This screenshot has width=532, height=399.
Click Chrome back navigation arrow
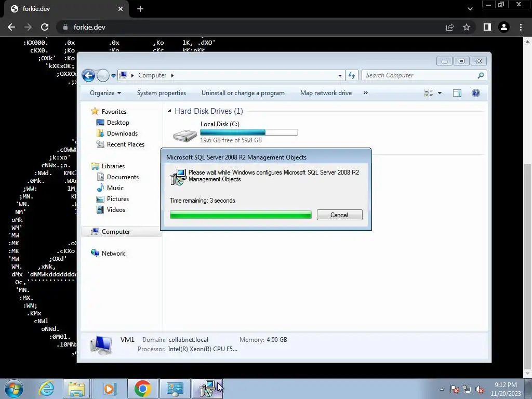pos(11,27)
